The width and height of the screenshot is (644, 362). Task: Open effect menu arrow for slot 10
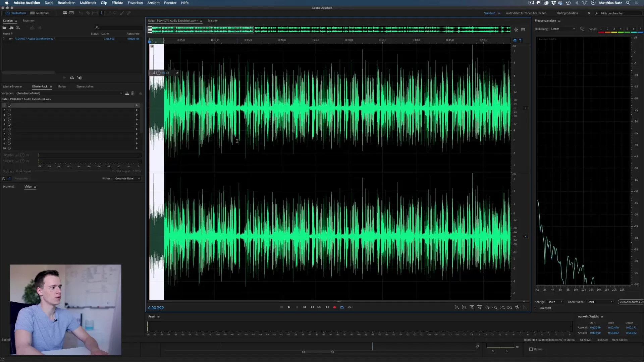pos(137,148)
